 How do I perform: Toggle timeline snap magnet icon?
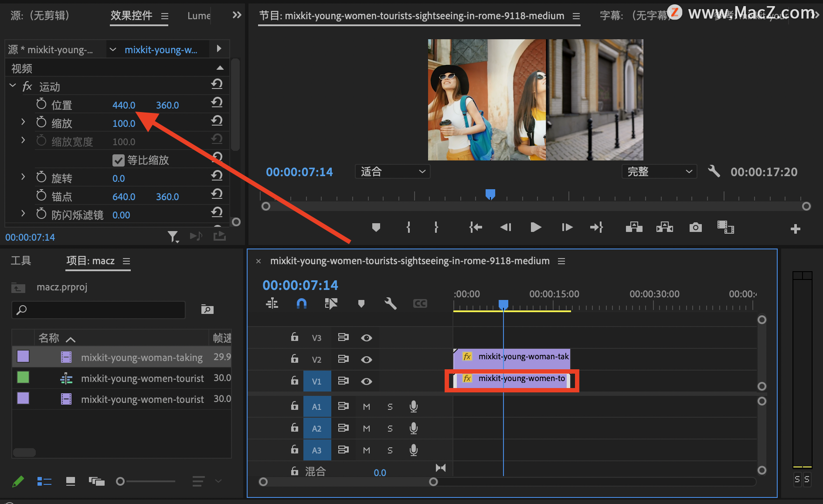coord(301,303)
